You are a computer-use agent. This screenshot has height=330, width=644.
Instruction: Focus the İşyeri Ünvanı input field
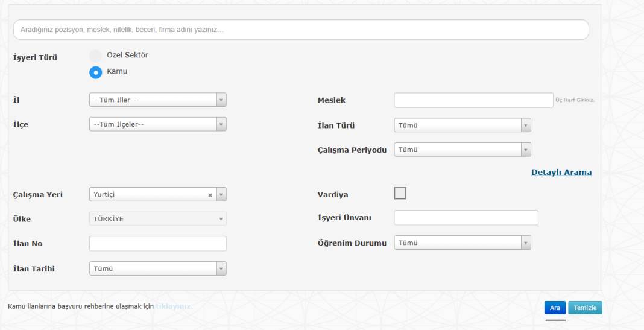coord(466,218)
